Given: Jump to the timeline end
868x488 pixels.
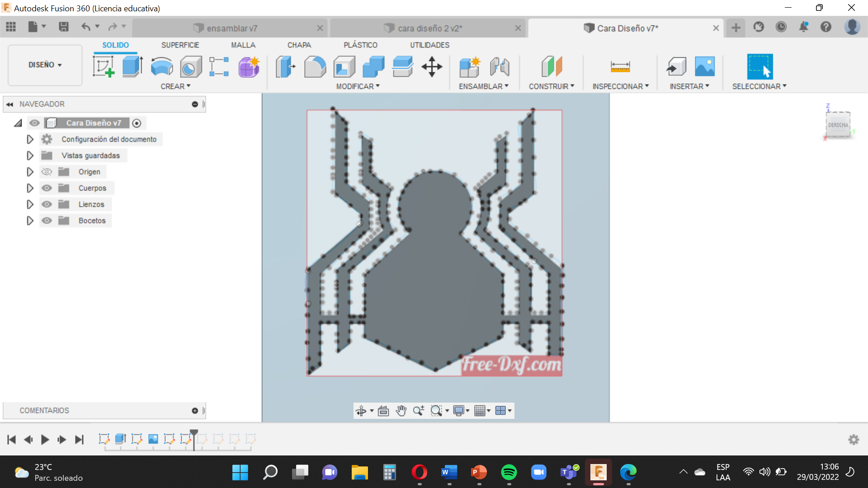Looking at the screenshot, I should [x=79, y=440].
